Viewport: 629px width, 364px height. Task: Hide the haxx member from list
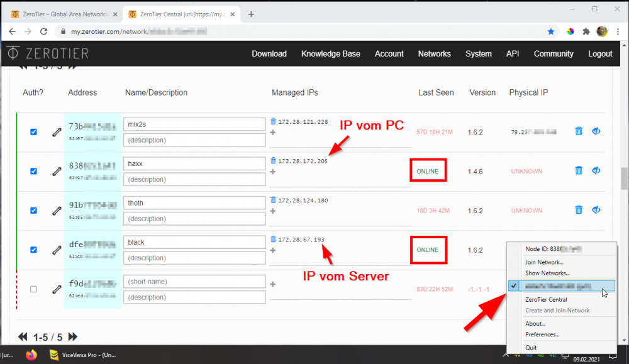(596, 170)
